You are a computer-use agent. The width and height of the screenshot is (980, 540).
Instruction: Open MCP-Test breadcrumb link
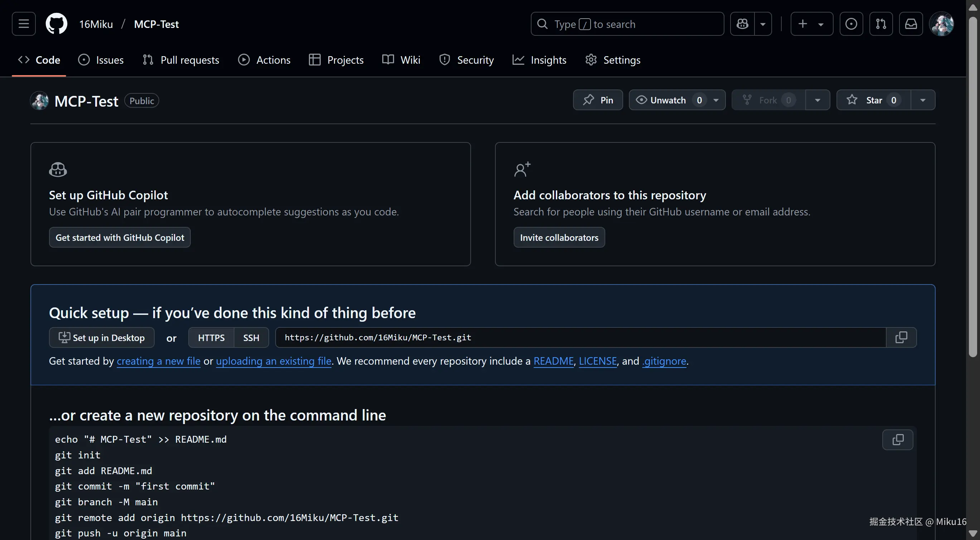156,24
